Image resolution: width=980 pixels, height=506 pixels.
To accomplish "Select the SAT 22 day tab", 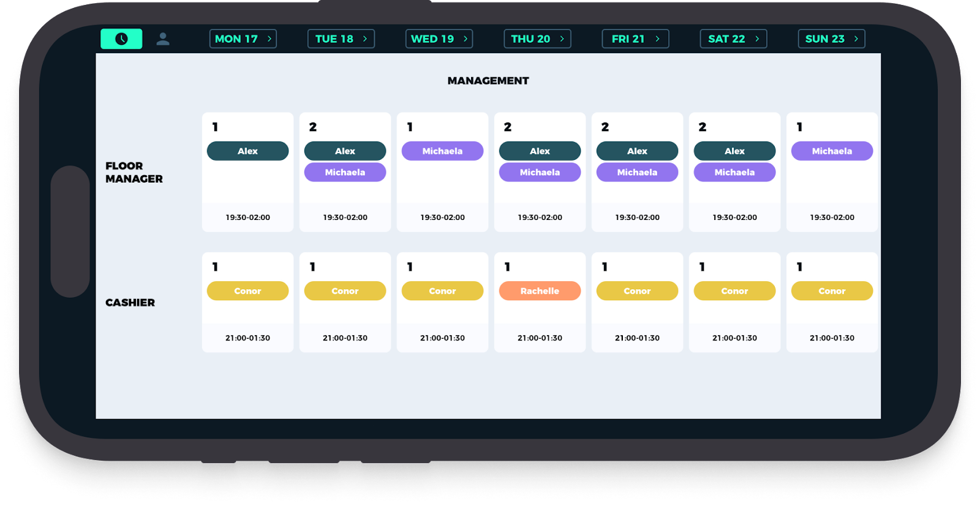I will coord(733,39).
